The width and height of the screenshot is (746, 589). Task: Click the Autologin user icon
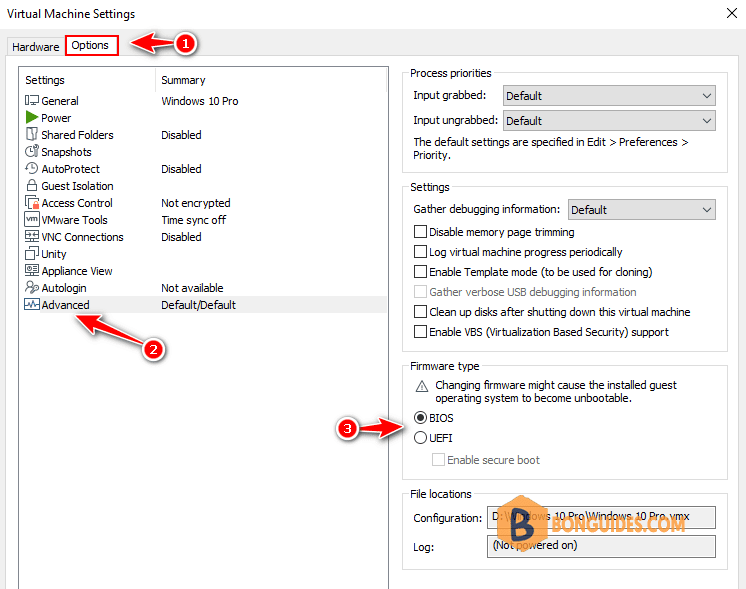[x=31, y=287]
